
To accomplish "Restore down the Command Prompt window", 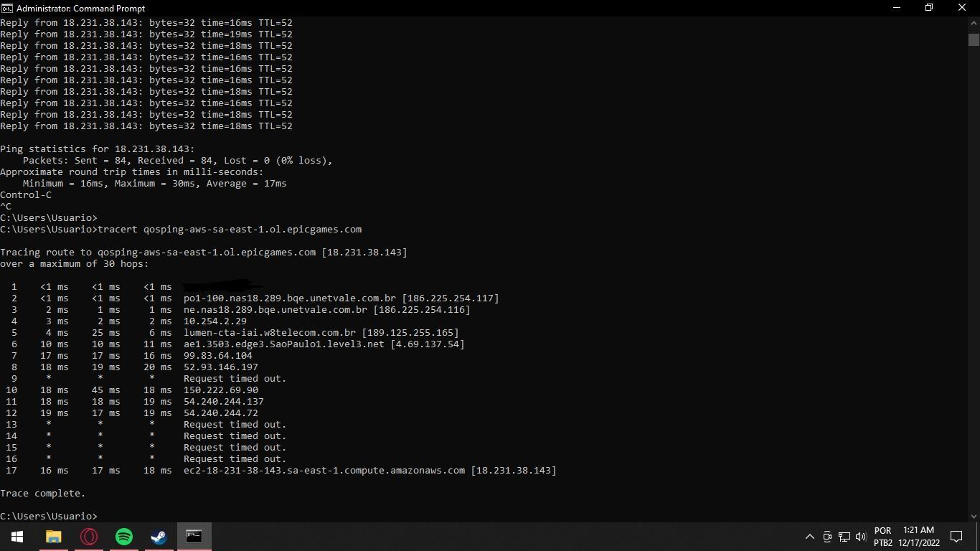I will (929, 8).
